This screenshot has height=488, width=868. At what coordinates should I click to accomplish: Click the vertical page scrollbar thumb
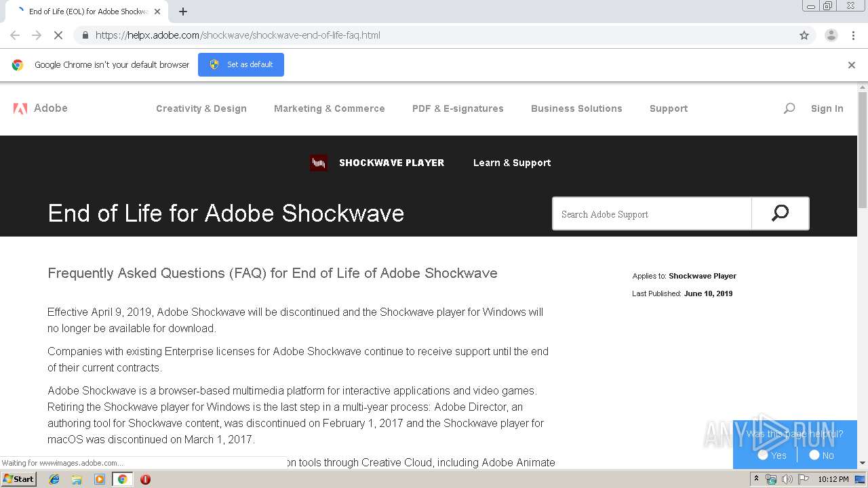click(863, 149)
